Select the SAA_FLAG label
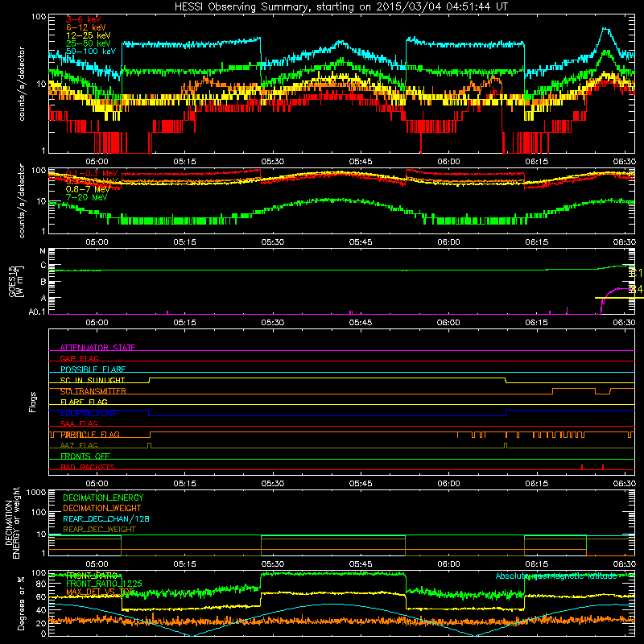 click(x=79, y=423)
